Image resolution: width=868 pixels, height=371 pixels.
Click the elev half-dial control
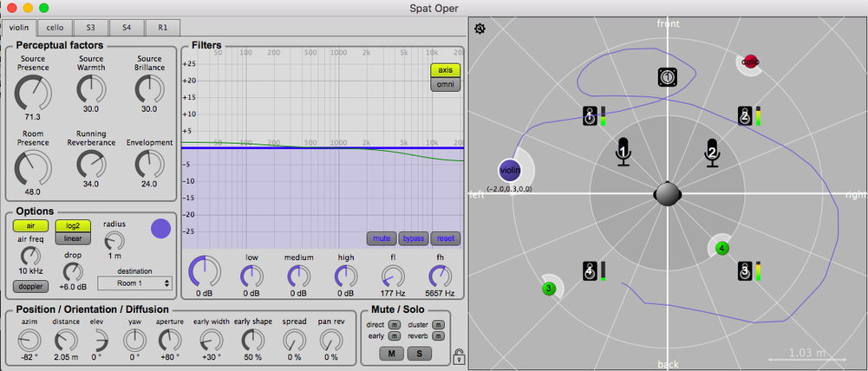click(101, 340)
